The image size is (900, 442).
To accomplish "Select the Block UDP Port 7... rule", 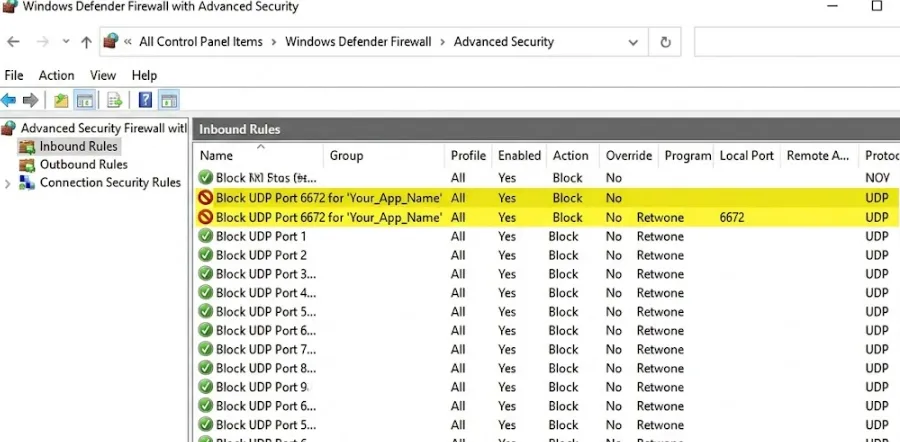I will tap(266, 349).
